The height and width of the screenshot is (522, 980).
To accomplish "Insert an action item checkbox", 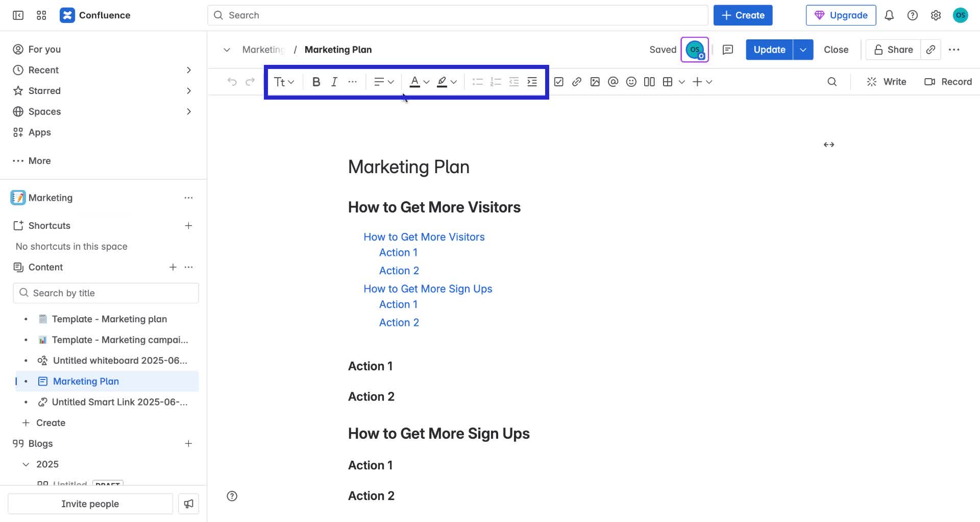I will pyautogui.click(x=559, y=81).
